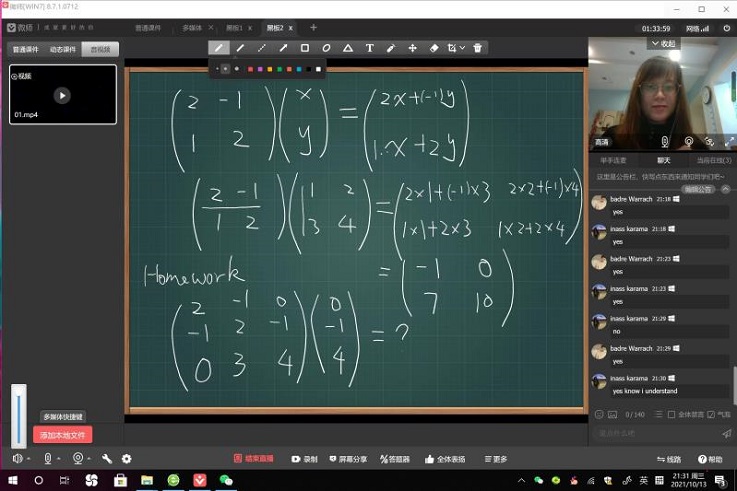Viewport: 737px width, 491px height.
Task: Select the move/pan cross-arrow tool
Action: 412,48
